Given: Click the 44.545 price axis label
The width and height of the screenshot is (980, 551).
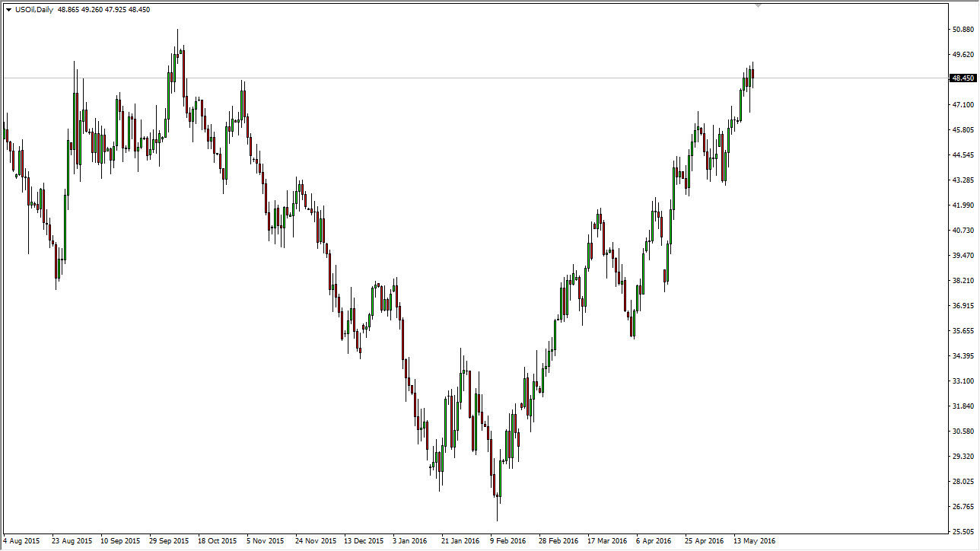Looking at the screenshot, I should pos(963,155).
